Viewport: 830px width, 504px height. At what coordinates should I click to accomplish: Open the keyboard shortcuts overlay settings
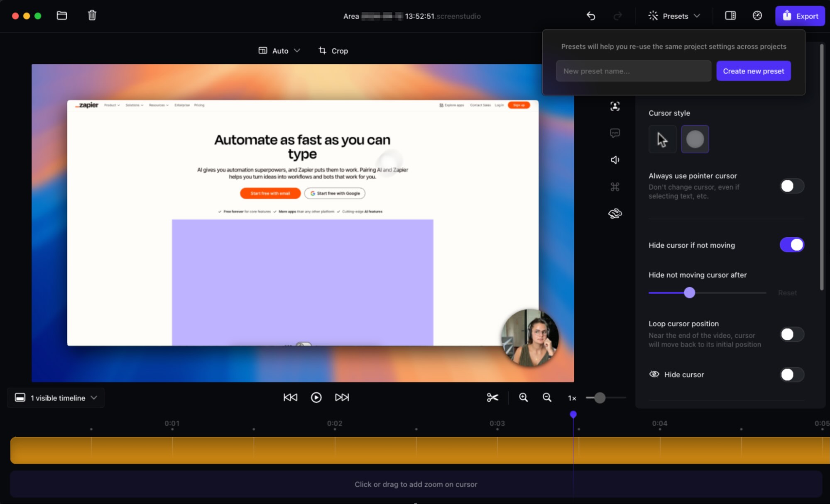coord(615,186)
